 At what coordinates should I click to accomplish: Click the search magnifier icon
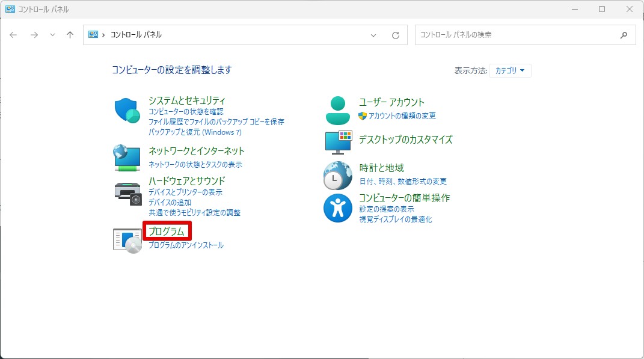[x=624, y=35]
